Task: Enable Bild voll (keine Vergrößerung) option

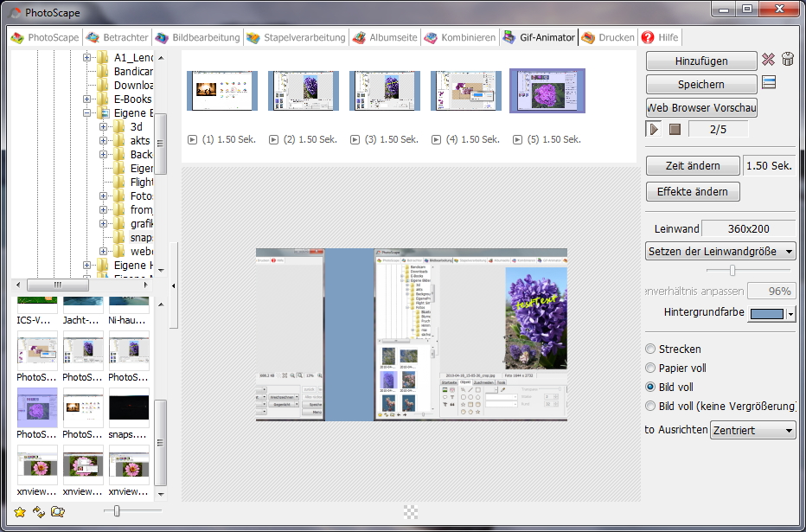Action: click(651, 407)
